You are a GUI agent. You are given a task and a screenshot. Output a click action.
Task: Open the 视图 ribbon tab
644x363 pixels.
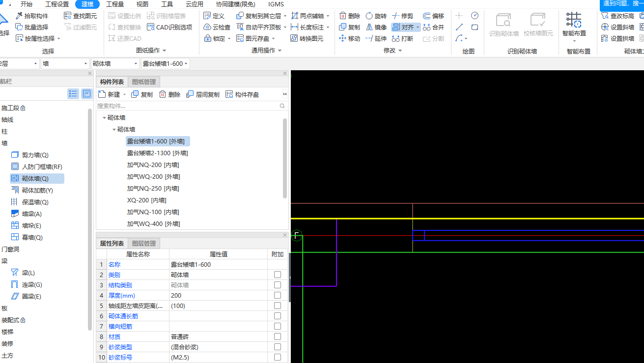pyautogui.click(x=142, y=4)
